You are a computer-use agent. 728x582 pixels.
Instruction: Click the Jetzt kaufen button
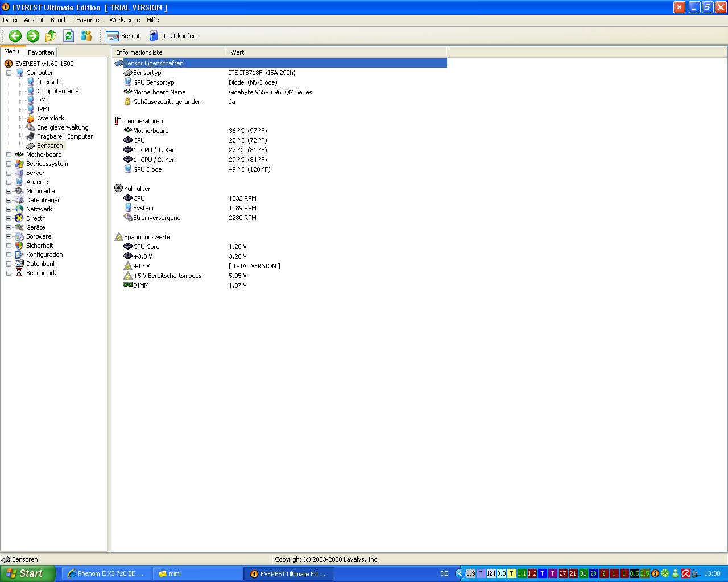click(173, 36)
